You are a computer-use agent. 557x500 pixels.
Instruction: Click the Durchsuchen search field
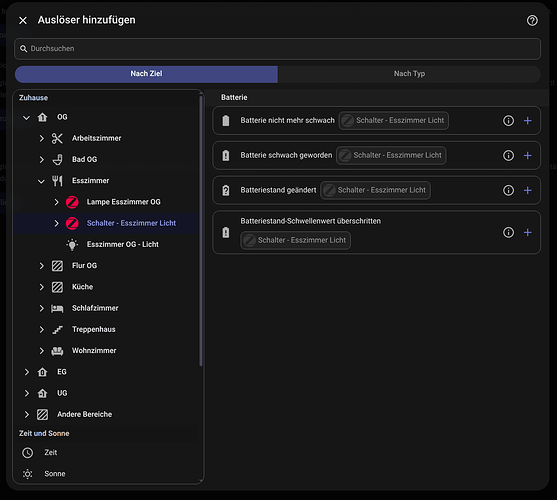point(277,49)
